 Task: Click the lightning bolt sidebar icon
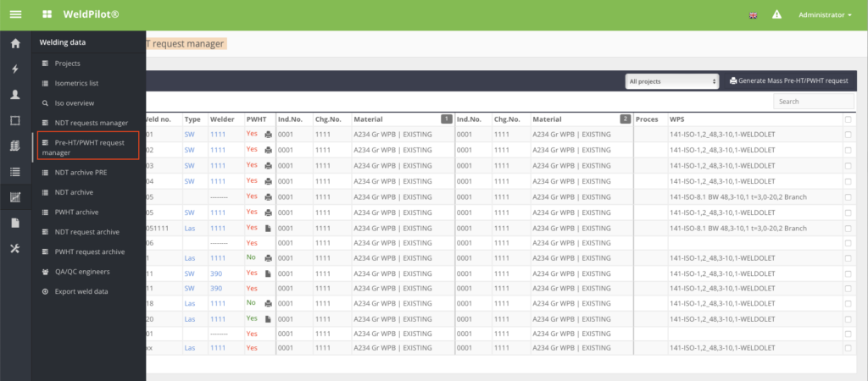click(15, 69)
